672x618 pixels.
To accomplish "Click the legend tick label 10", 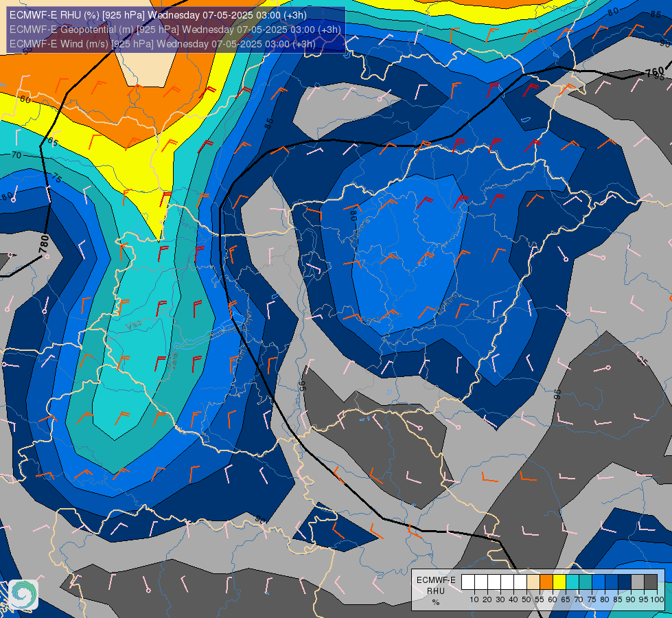I will click(x=474, y=599).
